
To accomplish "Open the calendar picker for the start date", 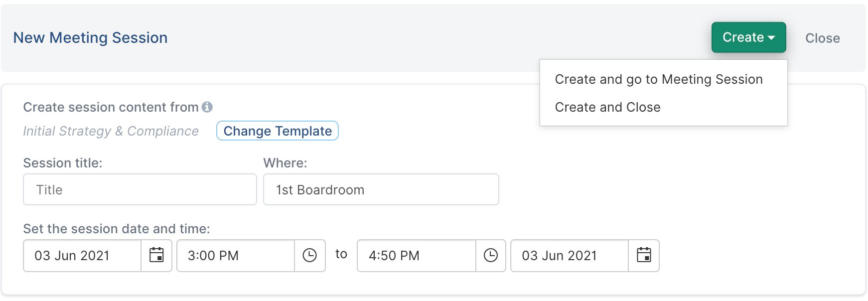I will [156, 256].
